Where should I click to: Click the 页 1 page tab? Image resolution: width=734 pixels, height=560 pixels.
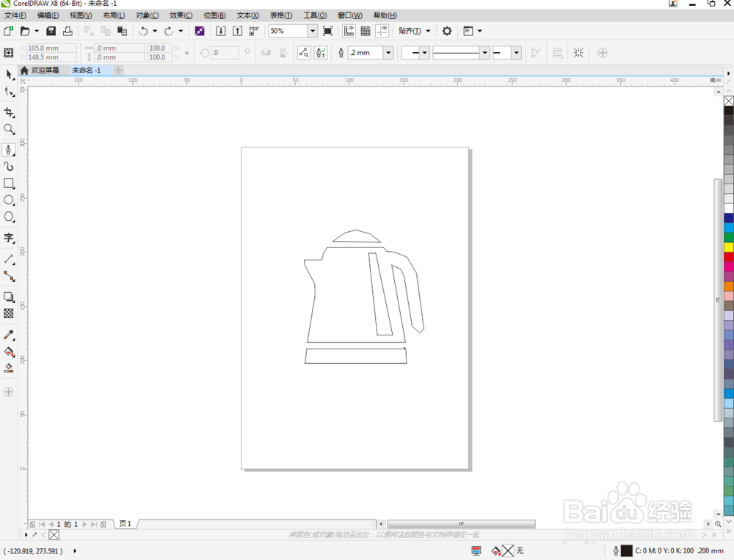(126, 524)
